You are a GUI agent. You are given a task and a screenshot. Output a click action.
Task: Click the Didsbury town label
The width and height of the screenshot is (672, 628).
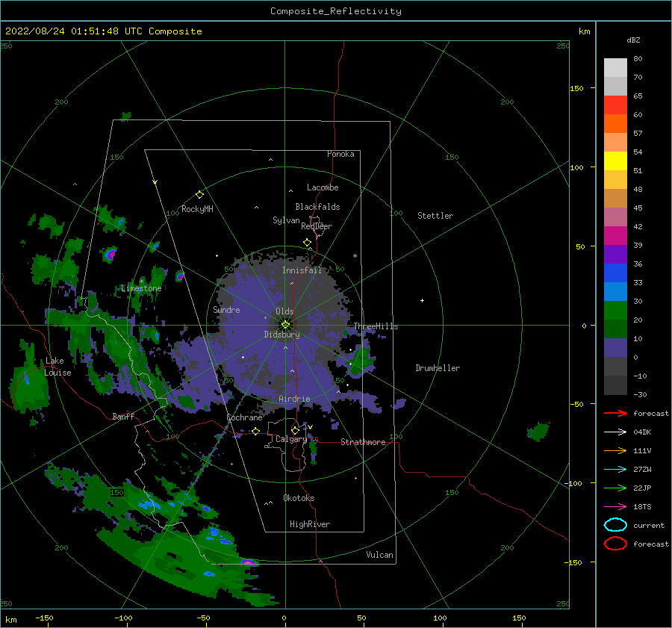[281, 335]
